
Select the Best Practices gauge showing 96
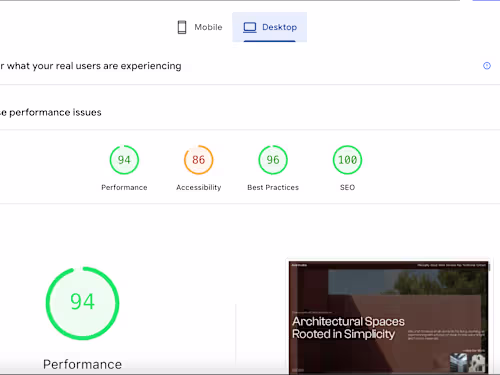click(x=273, y=160)
